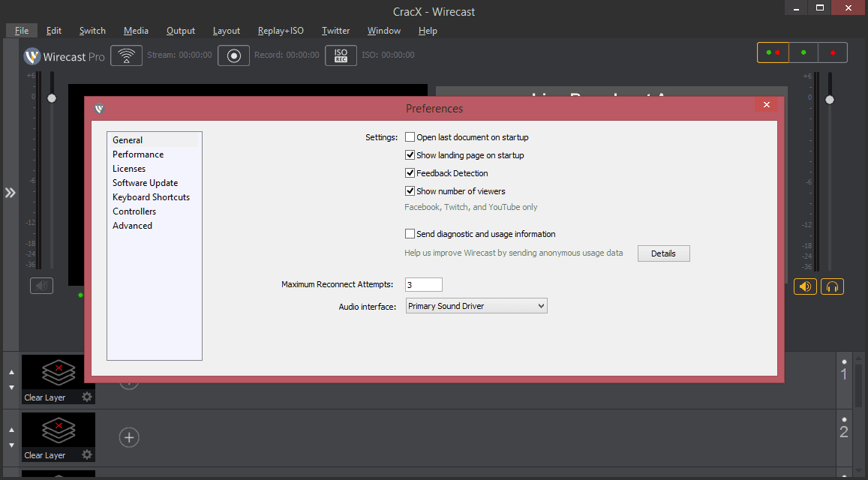This screenshot has height=480, width=868.
Task: Click the Stream: 00:00:00 timer text
Action: (x=179, y=55)
